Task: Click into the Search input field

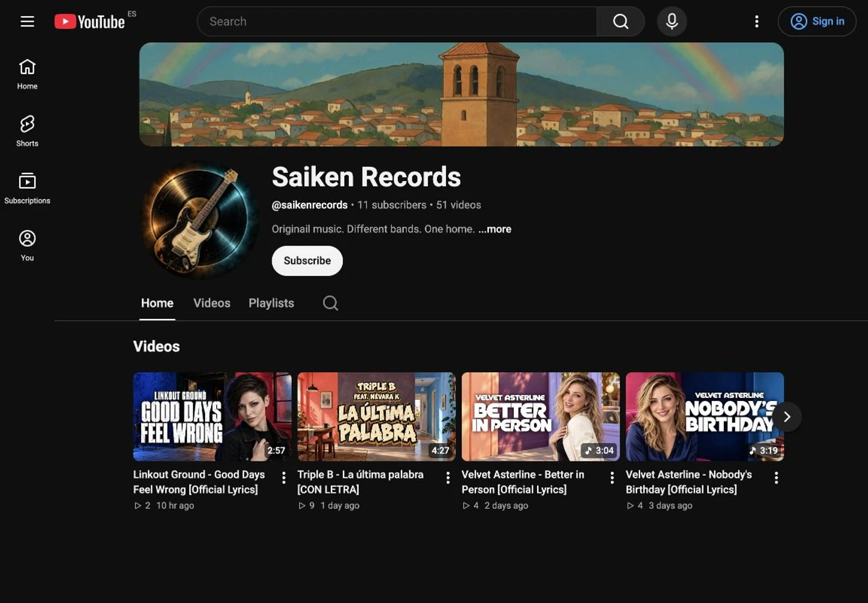Action: click(397, 22)
